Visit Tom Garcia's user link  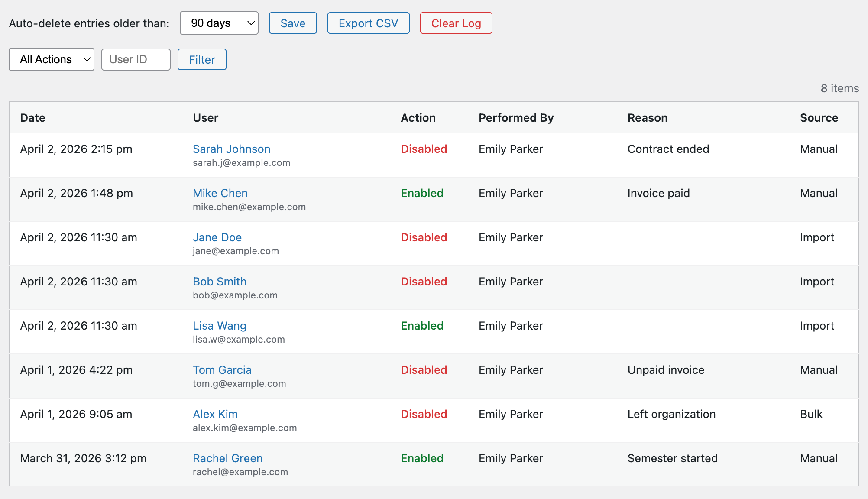(x=222, y=370)
